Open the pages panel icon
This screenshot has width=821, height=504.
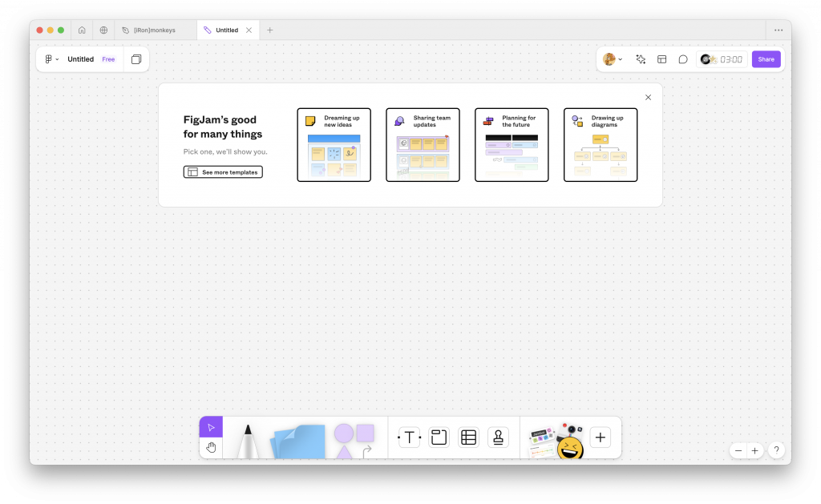(136, 59)
